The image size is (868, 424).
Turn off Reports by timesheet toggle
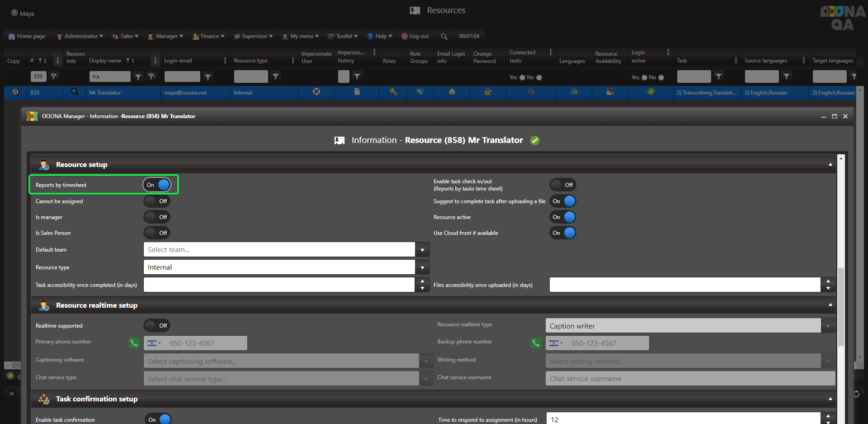tap(157, 185)
